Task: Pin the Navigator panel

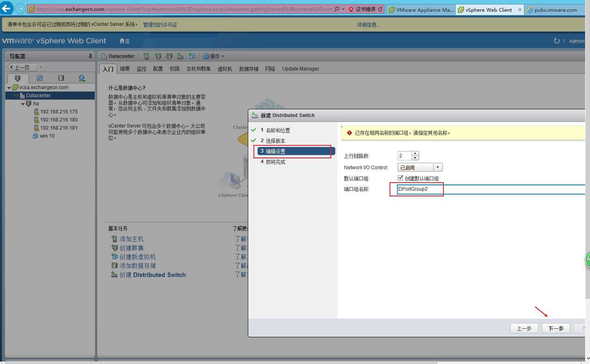Action: (90, 56)
